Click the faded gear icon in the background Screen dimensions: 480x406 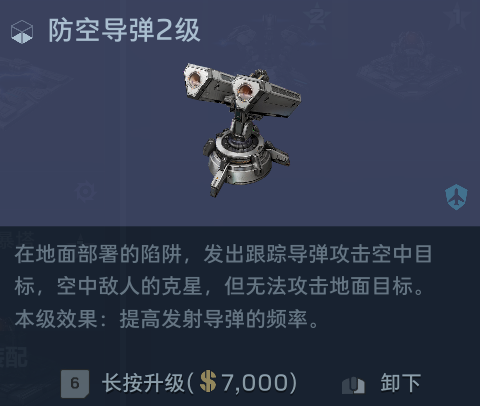(85, 192)
